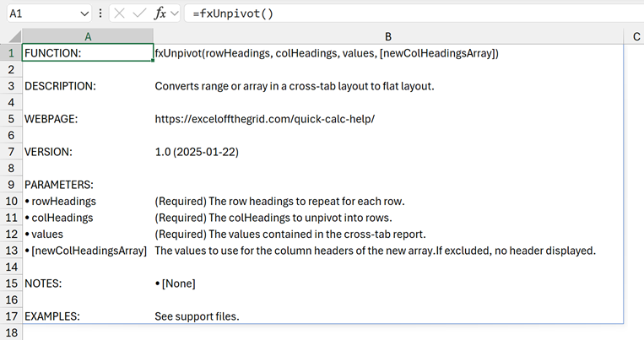Image resolution: width=644 pixels, height=340 pixels.
Task: Select row 13 header
Action: pos(11,251)
